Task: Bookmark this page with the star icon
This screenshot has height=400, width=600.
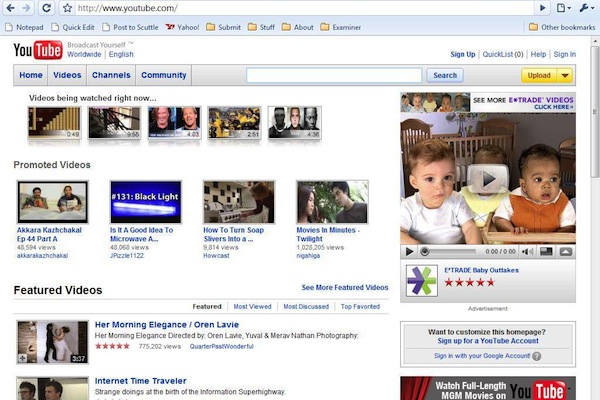Action: click(x=67, y=8)
